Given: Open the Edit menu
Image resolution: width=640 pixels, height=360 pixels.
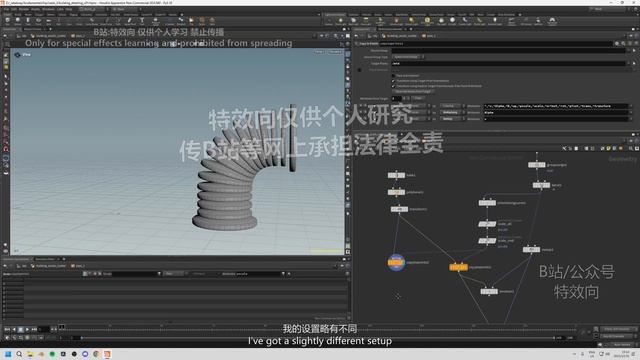Looking at the screenshot, I should point(14,9).
